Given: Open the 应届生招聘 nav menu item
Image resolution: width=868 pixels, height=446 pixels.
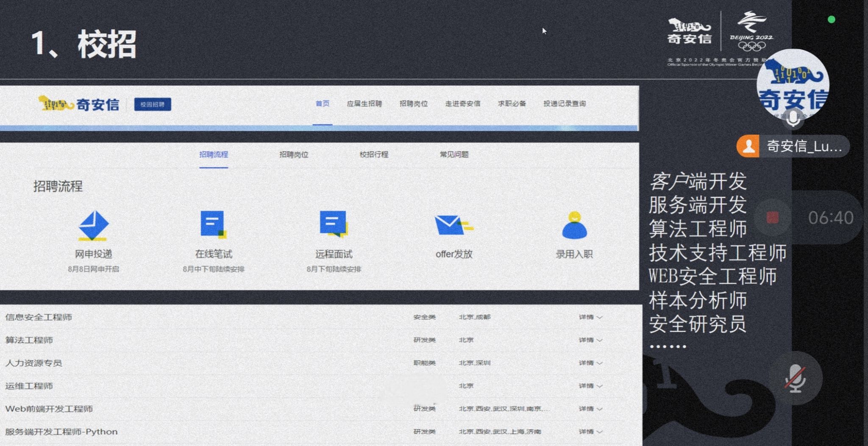Looking at the screenshot, I should pos(364,104).
